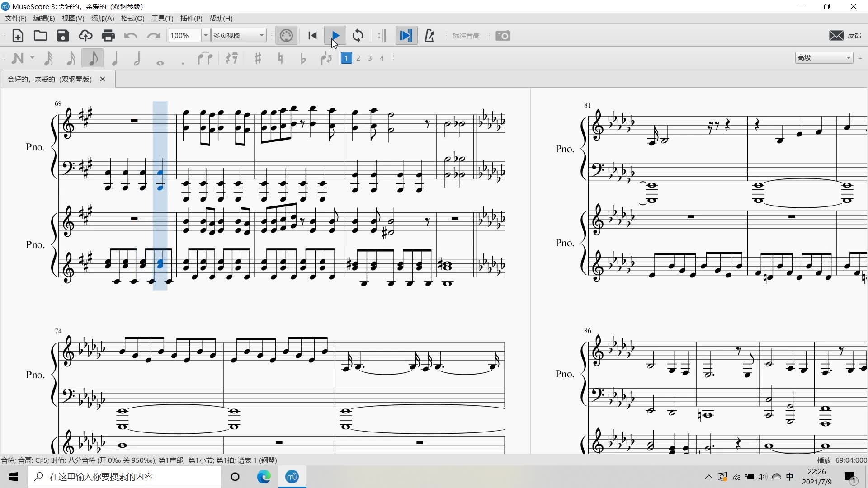Click the 100% zoom input field
This screenshot has width=868, height=488.
click(184, 35)
